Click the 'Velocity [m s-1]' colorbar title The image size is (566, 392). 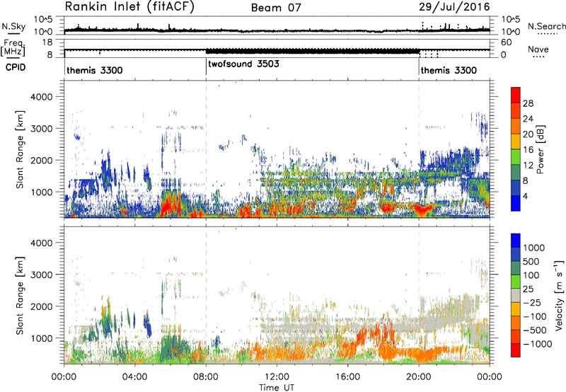click(559, 295)
